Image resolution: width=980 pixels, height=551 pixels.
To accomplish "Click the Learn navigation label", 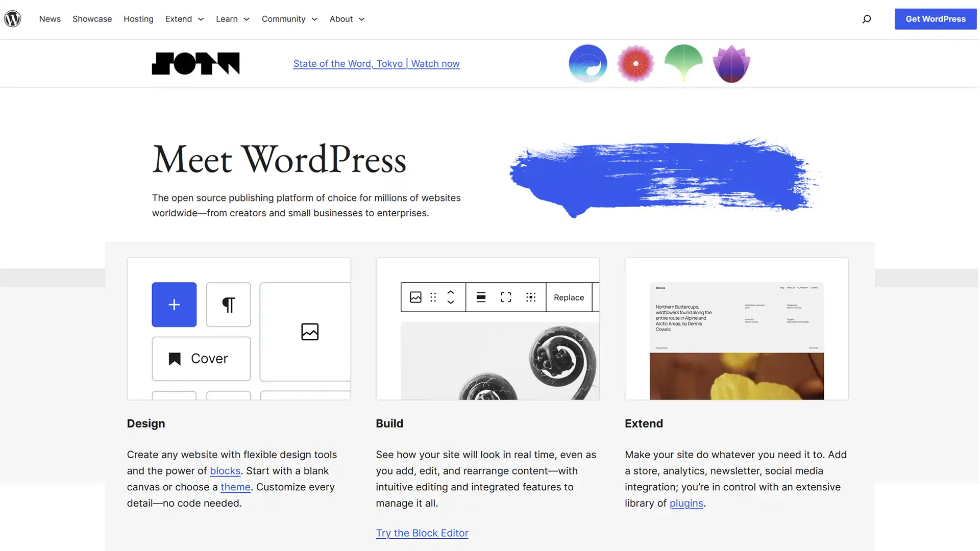I will [227, 19].
